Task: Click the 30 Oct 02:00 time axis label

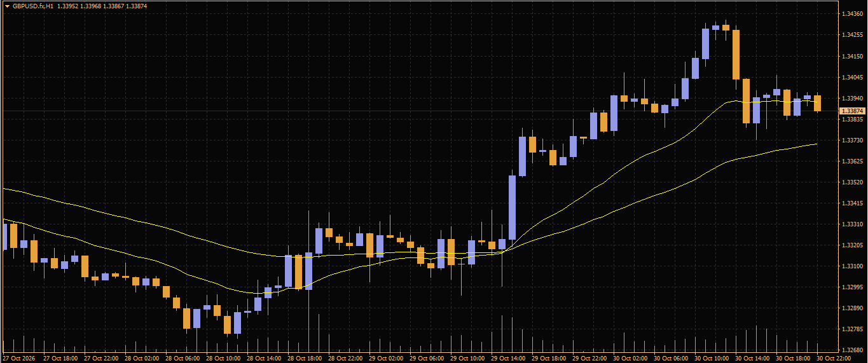Action: (x=631, y=359)
